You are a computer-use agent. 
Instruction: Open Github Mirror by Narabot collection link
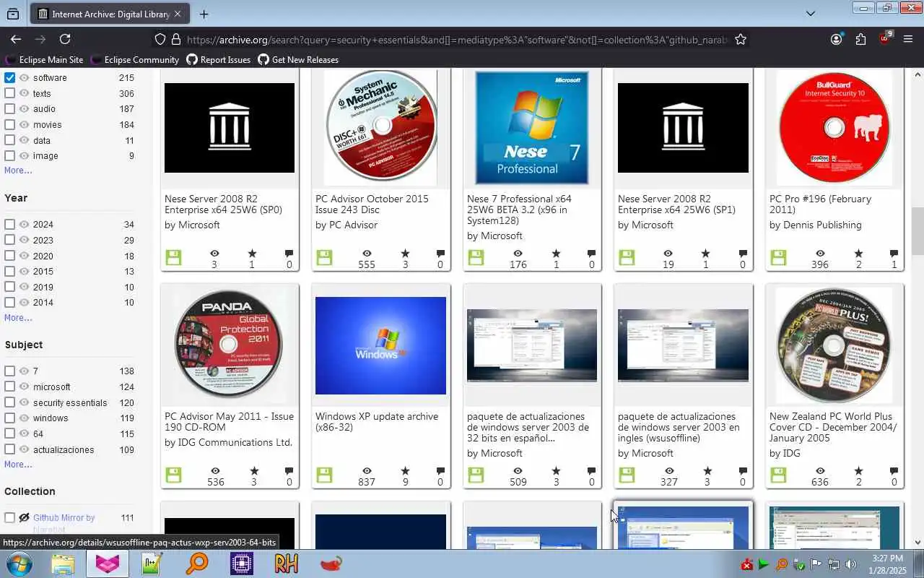tap(64, 523)
